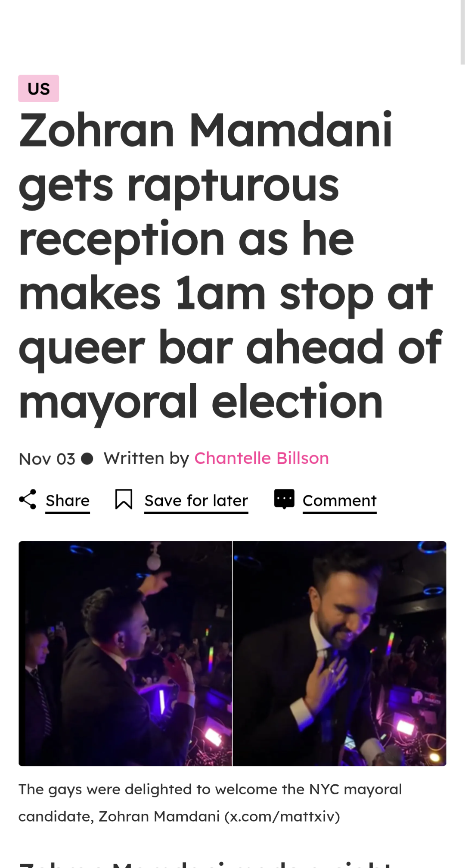Tap the share icon
Image resolution: width=465 pixels, height=868 pixels.
28,500
